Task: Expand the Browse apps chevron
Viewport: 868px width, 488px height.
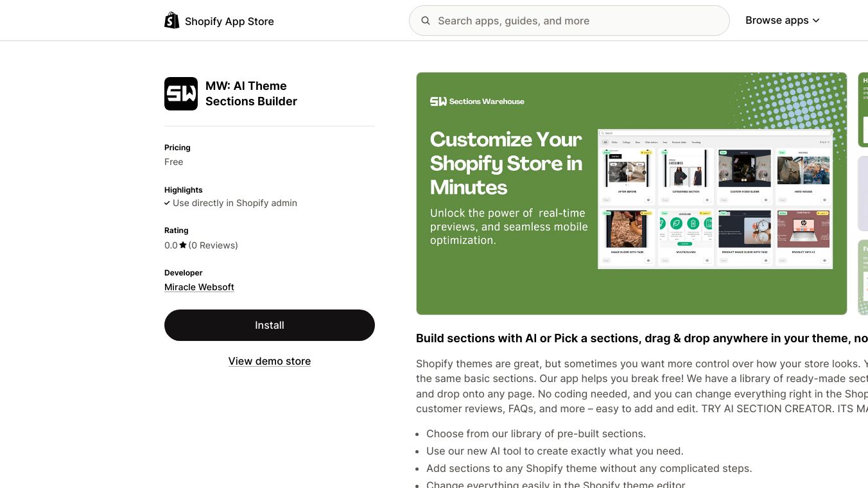Action: 816,21
